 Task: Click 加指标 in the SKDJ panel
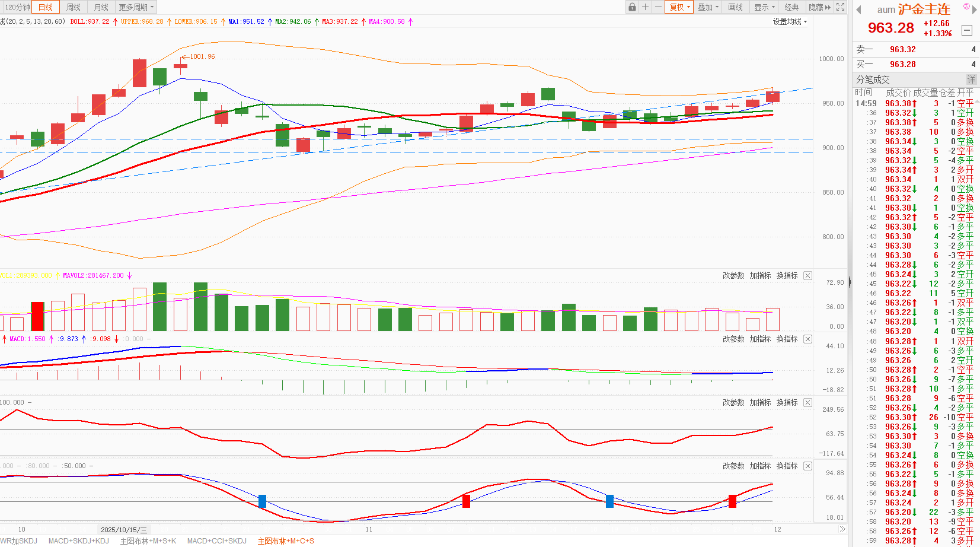click(x=760, y=466)
